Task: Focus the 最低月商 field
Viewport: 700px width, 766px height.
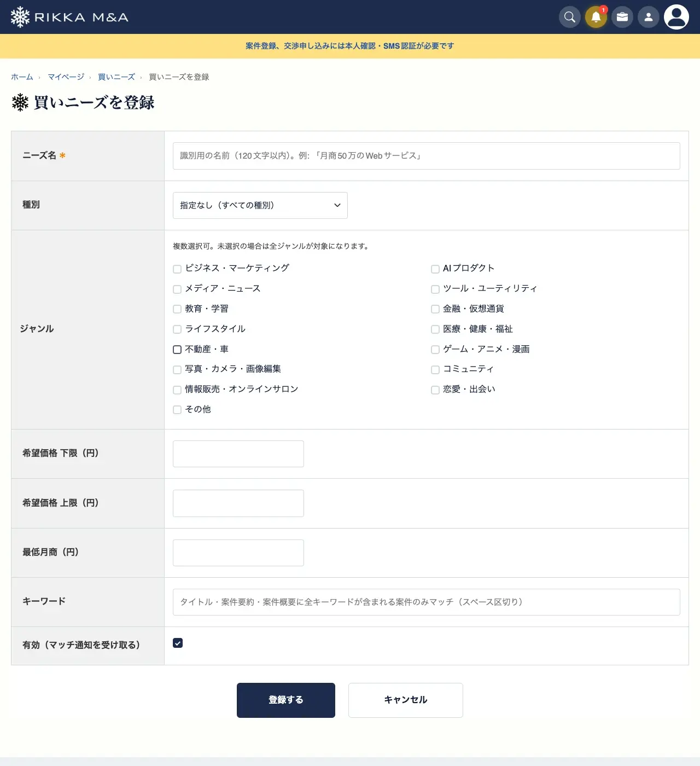Action: click(x=238, y=553)
